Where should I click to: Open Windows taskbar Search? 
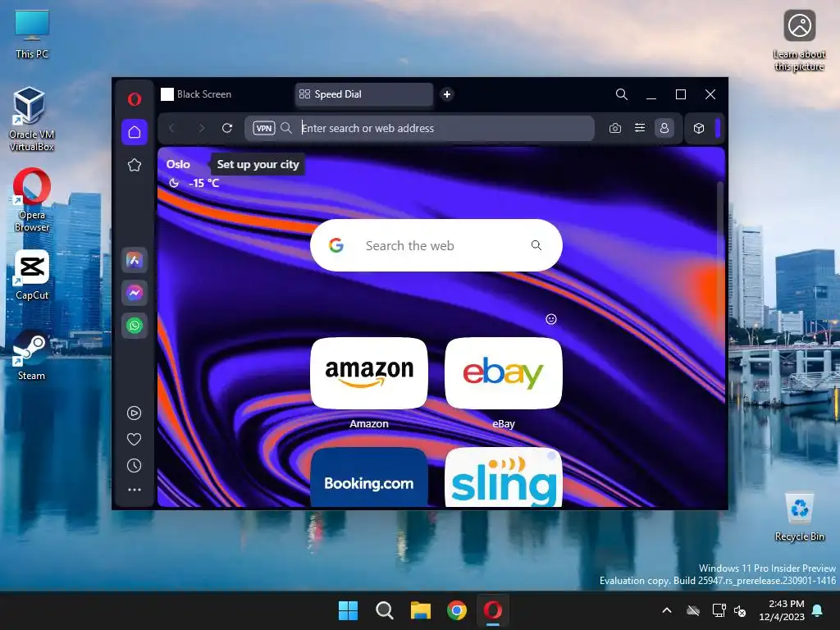[384, 610]
